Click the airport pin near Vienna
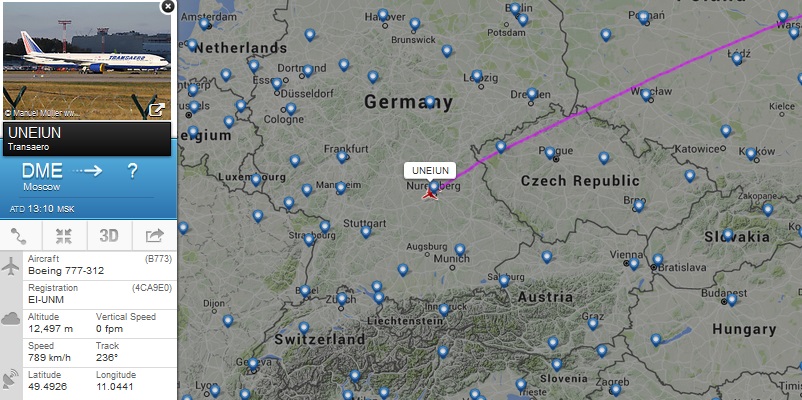The width and height of the screenshot is (802, 400). (634, 263)
